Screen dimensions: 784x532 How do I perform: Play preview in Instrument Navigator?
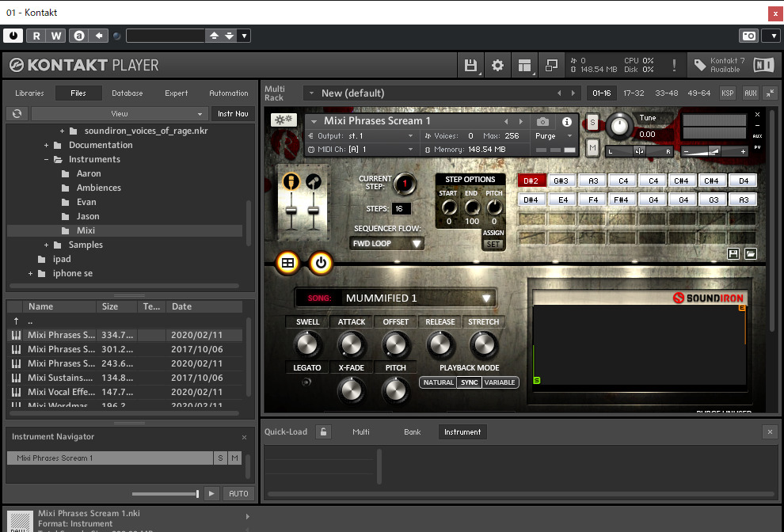[211, 493]
